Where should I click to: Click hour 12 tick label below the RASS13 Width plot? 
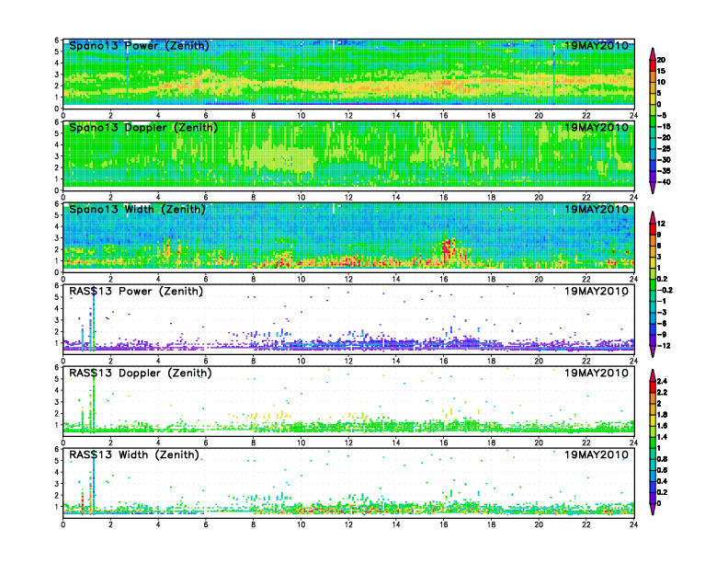click(348, 524)
